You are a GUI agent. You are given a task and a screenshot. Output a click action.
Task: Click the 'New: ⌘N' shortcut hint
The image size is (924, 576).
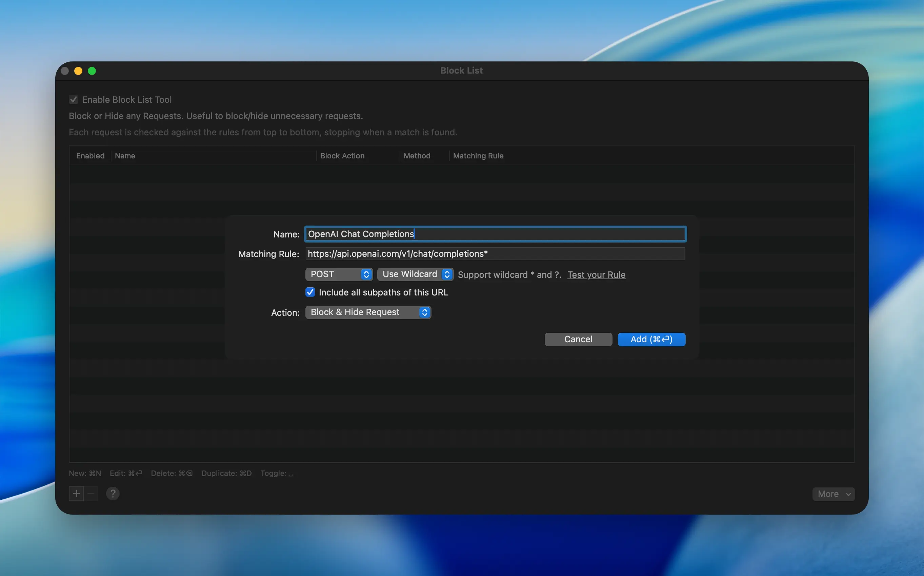[x=85, y=473]
